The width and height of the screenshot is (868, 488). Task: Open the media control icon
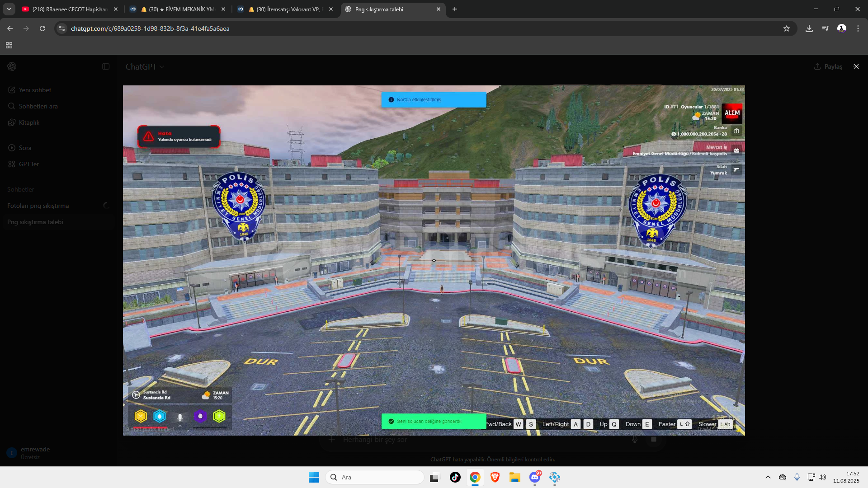826,28
